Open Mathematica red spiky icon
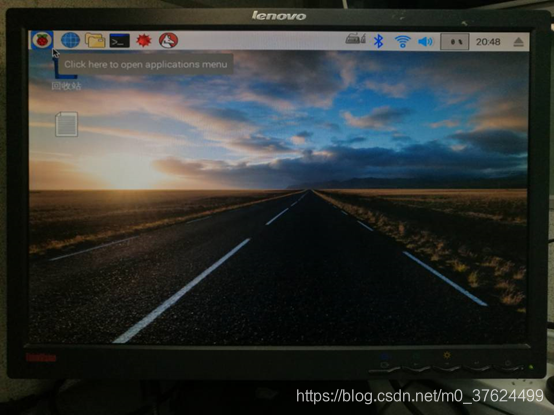 point(144,41)
